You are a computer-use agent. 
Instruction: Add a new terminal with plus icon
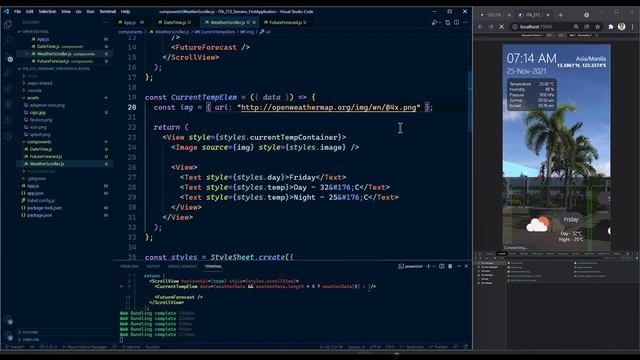pos(428,266)
